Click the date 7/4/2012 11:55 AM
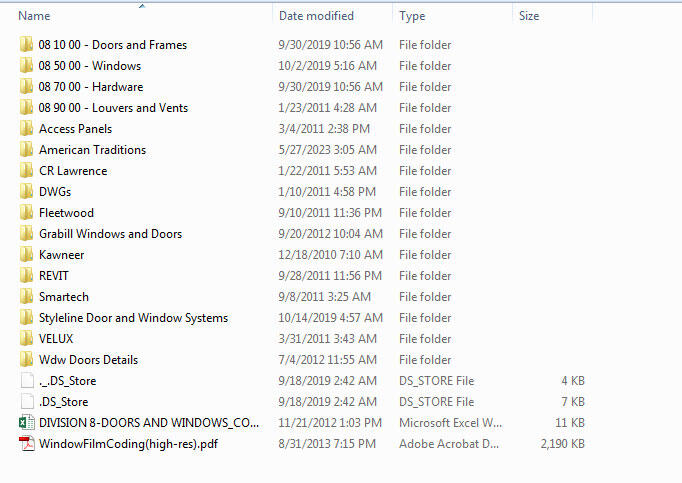The image size is (682, 483). coord(327,360)
